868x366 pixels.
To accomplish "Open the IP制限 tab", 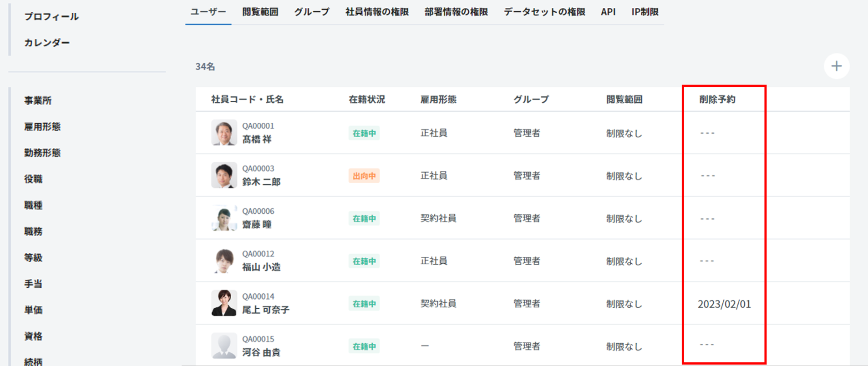I will (x=645, y=12).
